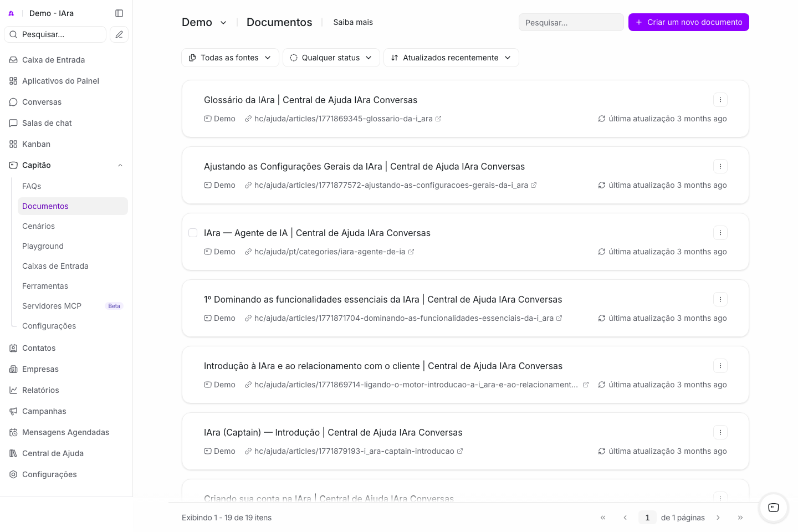
Task: Go to the first page double-chevron
Action: click(603, 518)
